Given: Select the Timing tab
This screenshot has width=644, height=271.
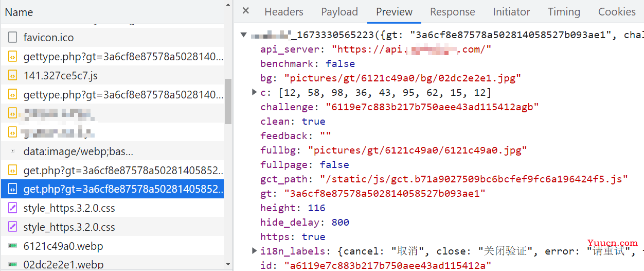Looking at the screenshot, I should pyautogui.click(x=563, y=12).
